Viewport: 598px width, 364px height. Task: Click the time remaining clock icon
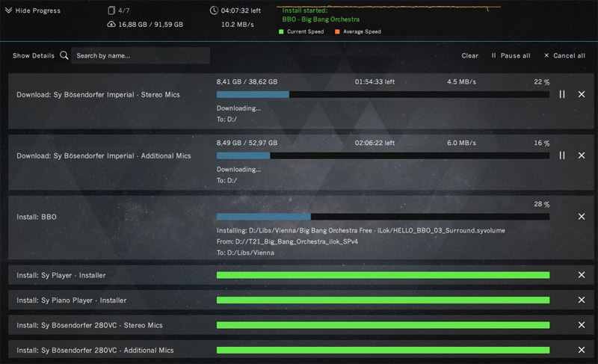(215, 10)
